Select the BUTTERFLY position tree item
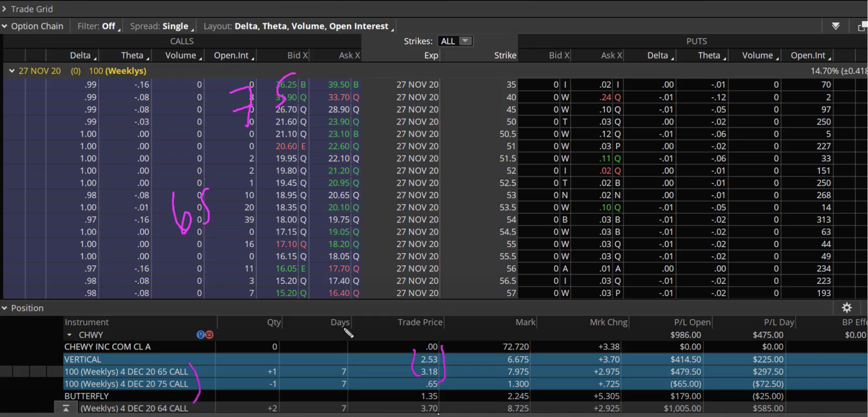The image size is (868, 417). click(x=86, y=396)
